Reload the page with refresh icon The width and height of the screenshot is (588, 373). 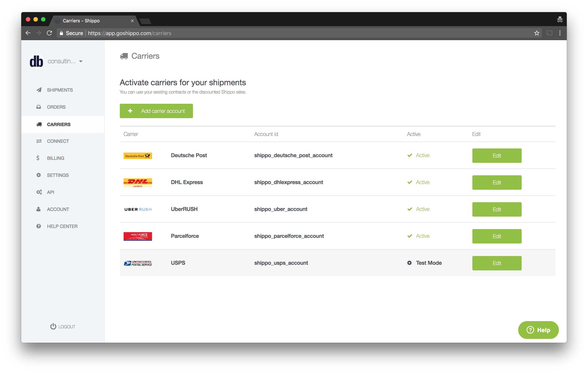pyautogui.click(x=50, y=33)
